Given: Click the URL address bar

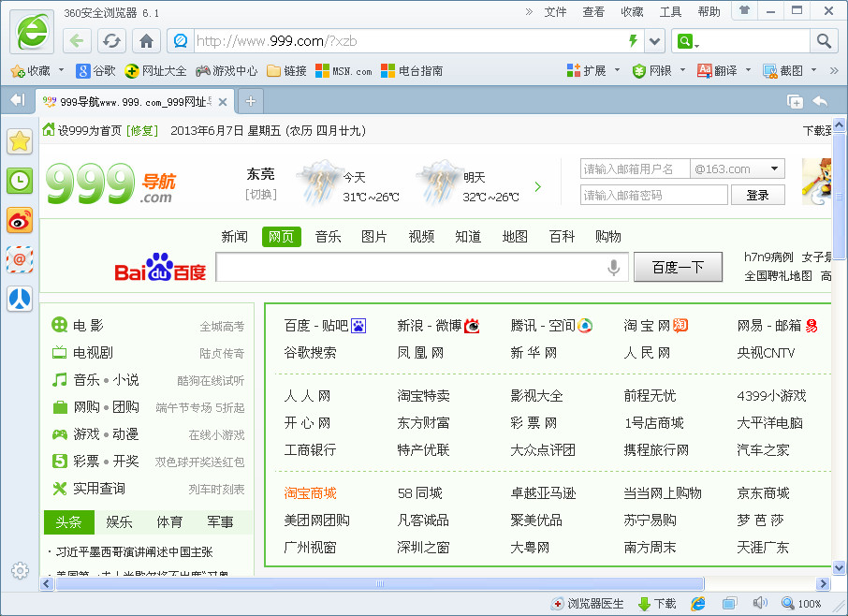Looking at the screenshot, I should coord(408,41).
